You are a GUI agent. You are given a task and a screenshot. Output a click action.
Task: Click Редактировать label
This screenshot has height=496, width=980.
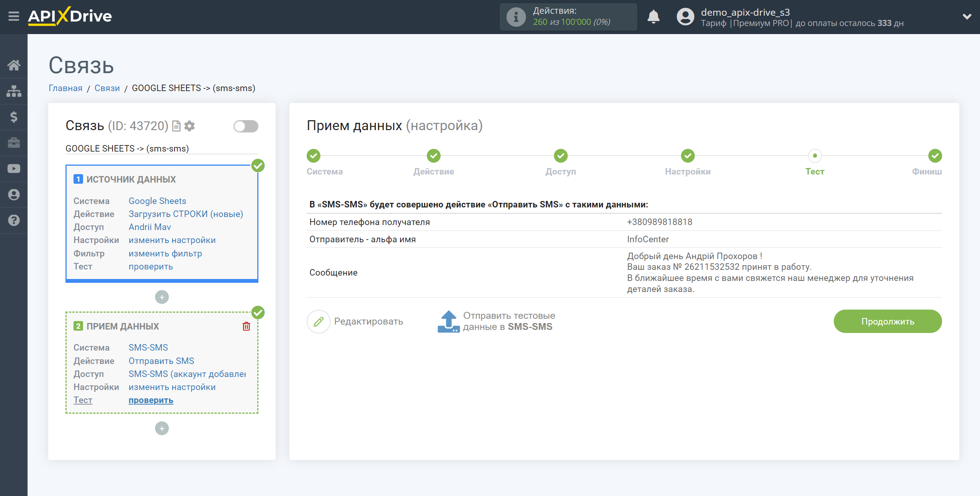click(x=369, y=321)
